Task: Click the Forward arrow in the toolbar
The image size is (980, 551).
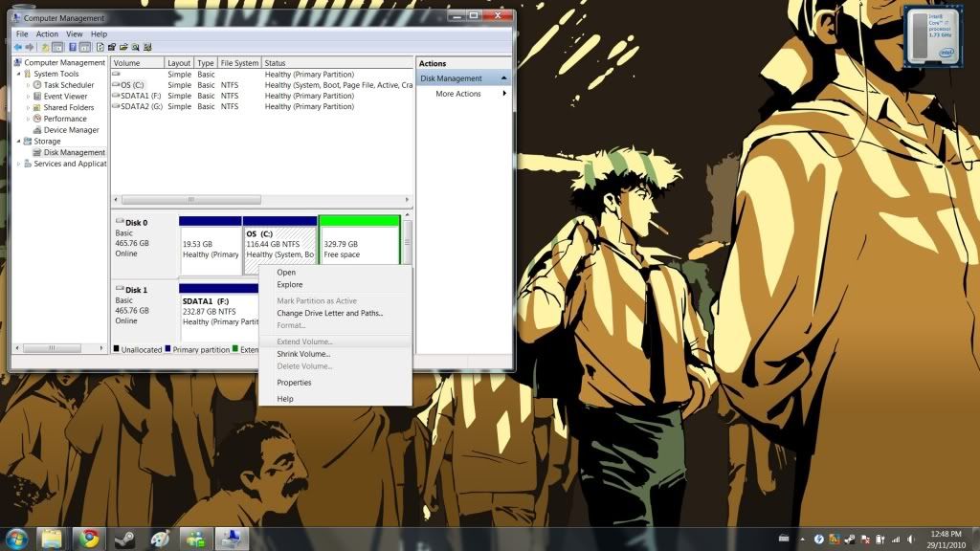Action: 30,48
